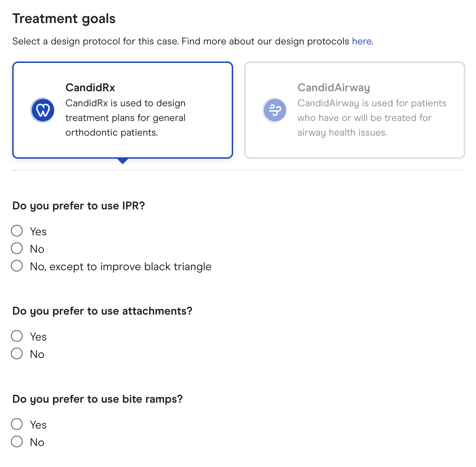Screen dimensions: 476x467
Task: Select Yes for using bite ramps
Action: (17, 424)
